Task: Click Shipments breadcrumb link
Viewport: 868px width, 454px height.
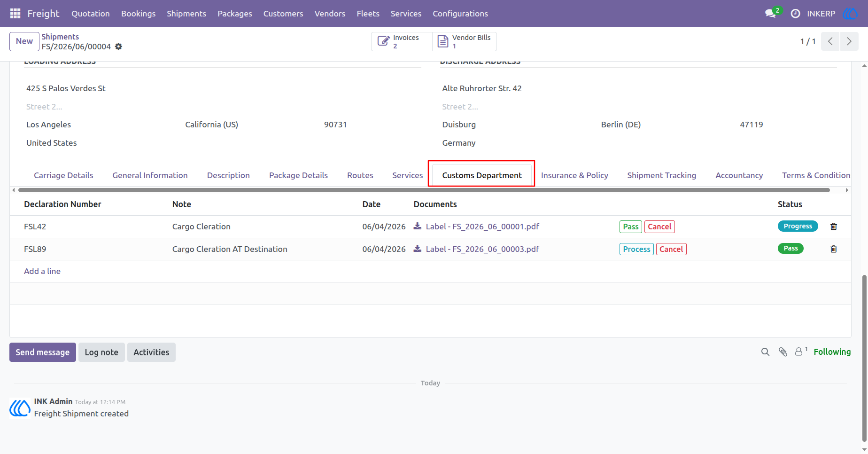Action: 60,37
